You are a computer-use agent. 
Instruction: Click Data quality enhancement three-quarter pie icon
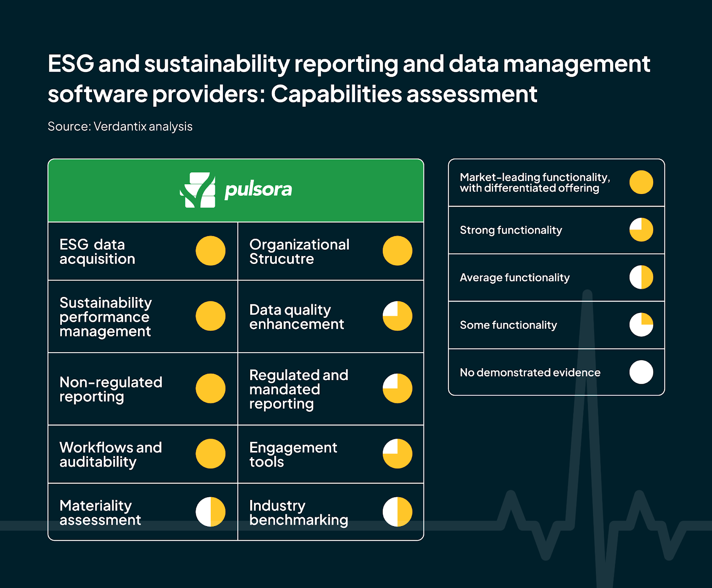397,316
